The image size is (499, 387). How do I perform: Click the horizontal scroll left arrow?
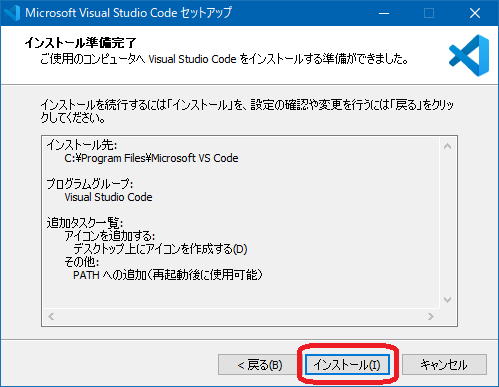point(51,316)
